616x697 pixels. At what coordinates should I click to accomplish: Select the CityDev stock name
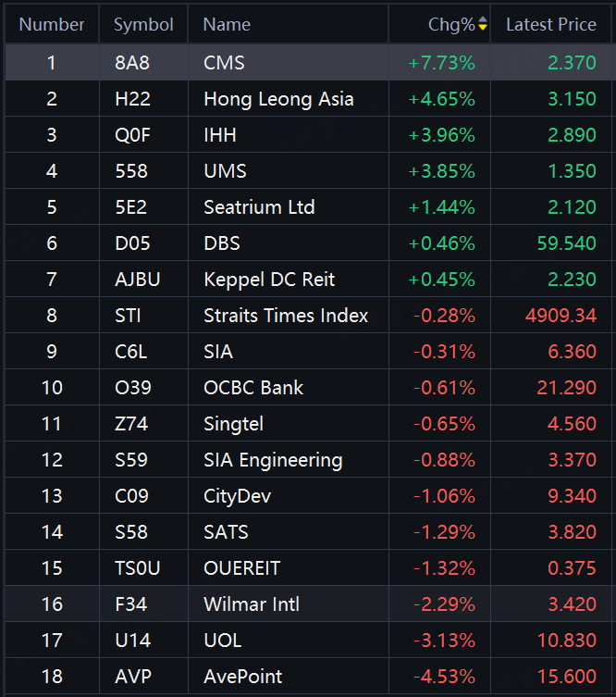(x=237, y=496)
